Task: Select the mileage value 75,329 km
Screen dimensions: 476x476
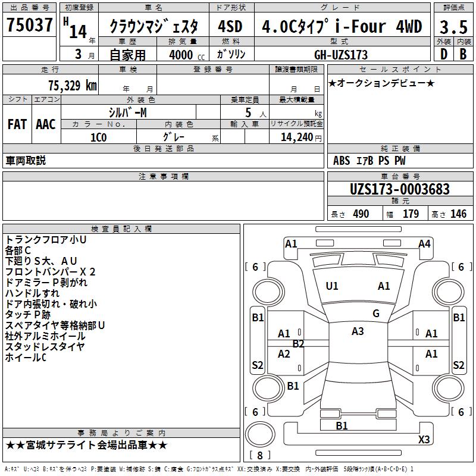Action: click(73, 85)
